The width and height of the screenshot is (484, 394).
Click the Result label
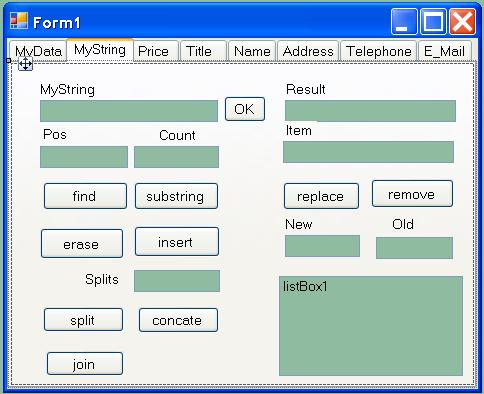coord(306,89)
